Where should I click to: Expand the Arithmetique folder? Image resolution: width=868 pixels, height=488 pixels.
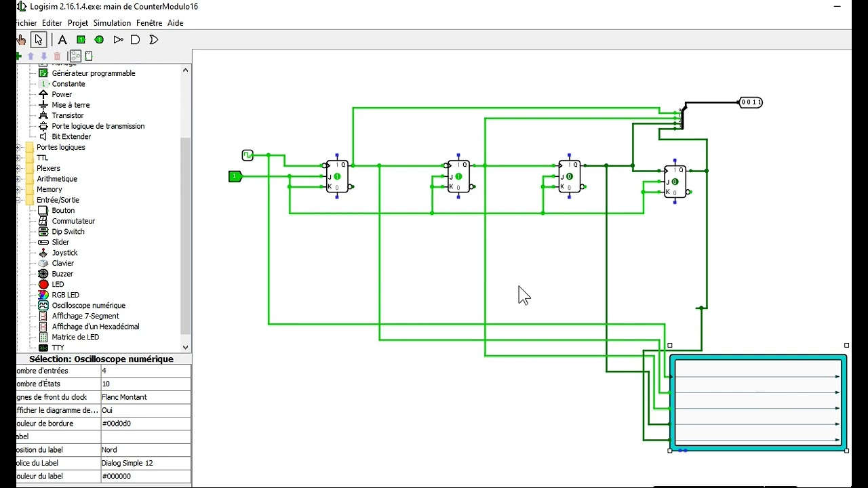pos(19,179)
